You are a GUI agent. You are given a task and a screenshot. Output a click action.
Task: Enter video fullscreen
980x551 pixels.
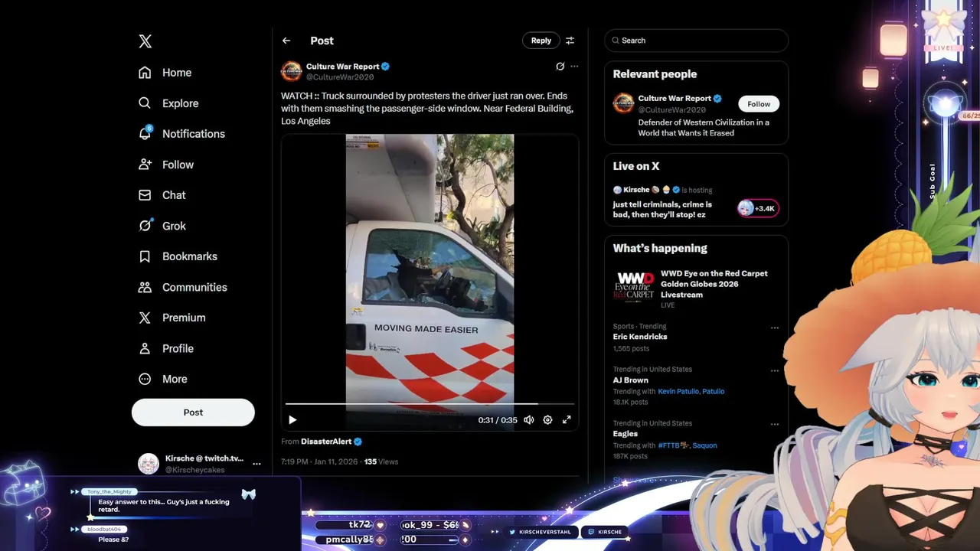pos(567,419)
